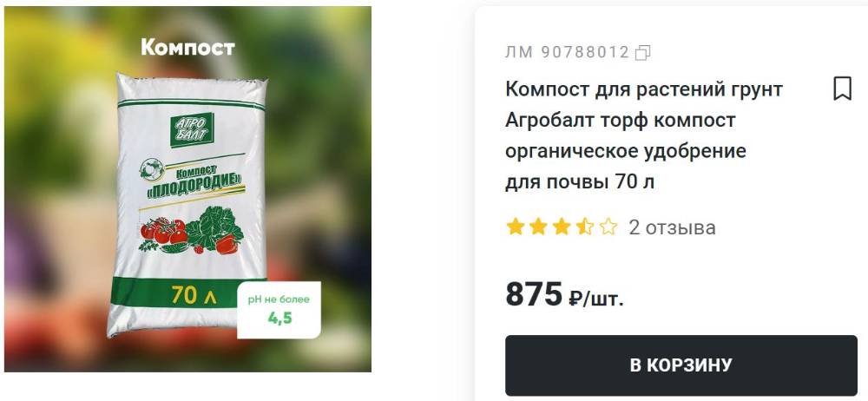868x401 pixels.
Task: Select the empty fifth rating star
Action: click(608, 227)
